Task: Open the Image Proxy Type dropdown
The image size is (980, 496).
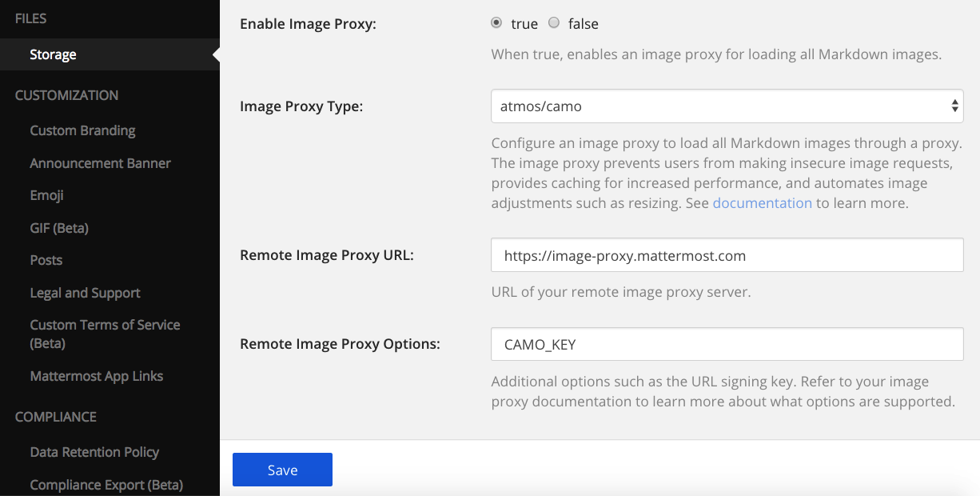Action: (726, 106)
